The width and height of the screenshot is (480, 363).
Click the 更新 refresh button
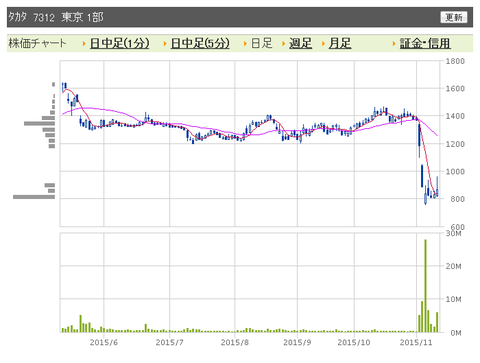454,17
